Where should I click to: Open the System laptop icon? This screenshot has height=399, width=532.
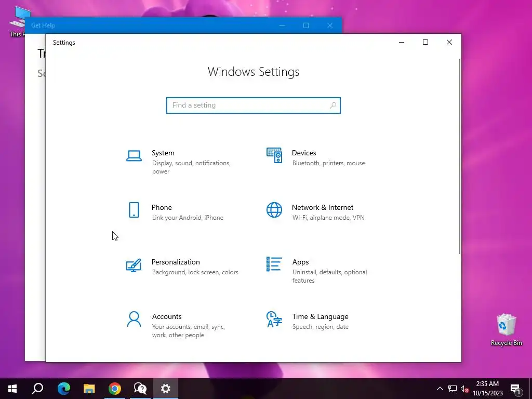tap(134, 156)
